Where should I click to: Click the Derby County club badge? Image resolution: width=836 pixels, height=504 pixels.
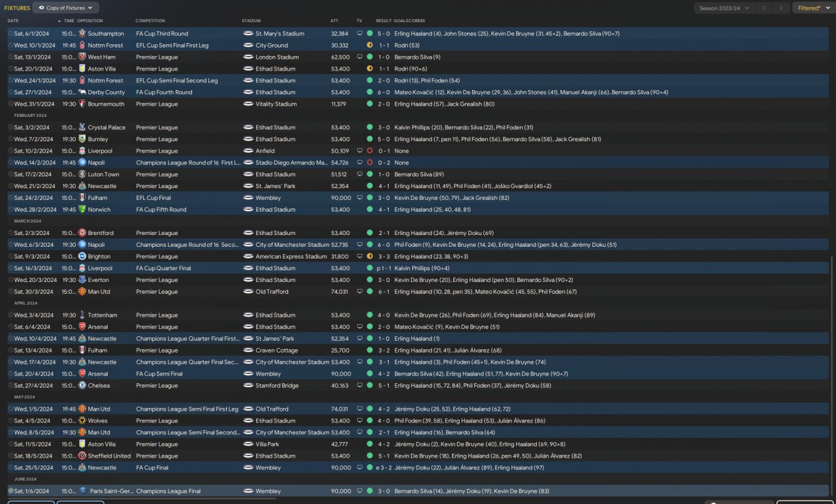coord(82,92)
